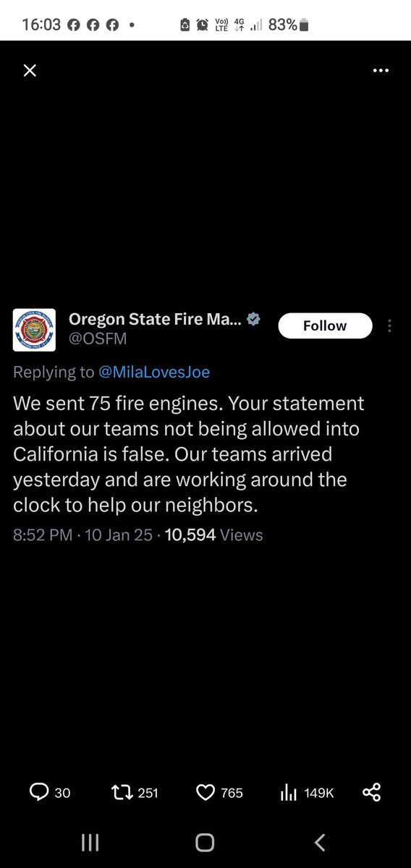This screenshot has height=868, width=411.
Task: Open the vertical dots menu beside Follow
Action: point(390,325)
